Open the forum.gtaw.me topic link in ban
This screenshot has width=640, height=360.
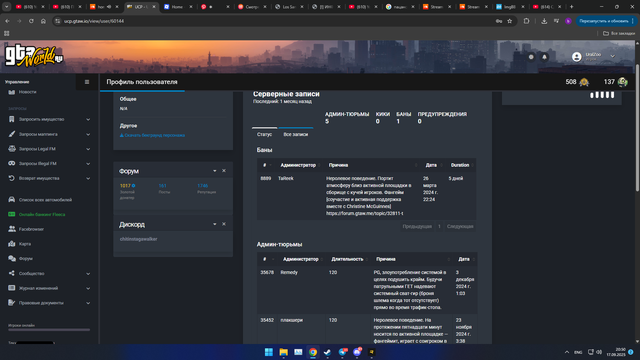[x=364, y=213]
